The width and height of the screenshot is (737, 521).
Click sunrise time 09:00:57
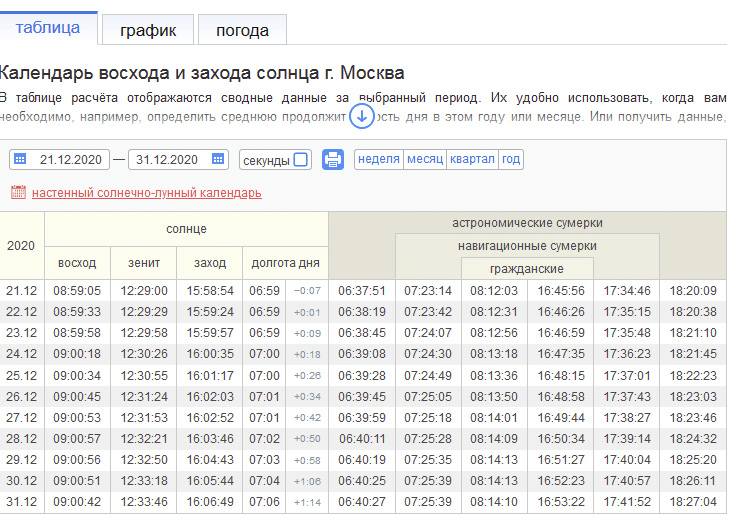pos(77,439)
